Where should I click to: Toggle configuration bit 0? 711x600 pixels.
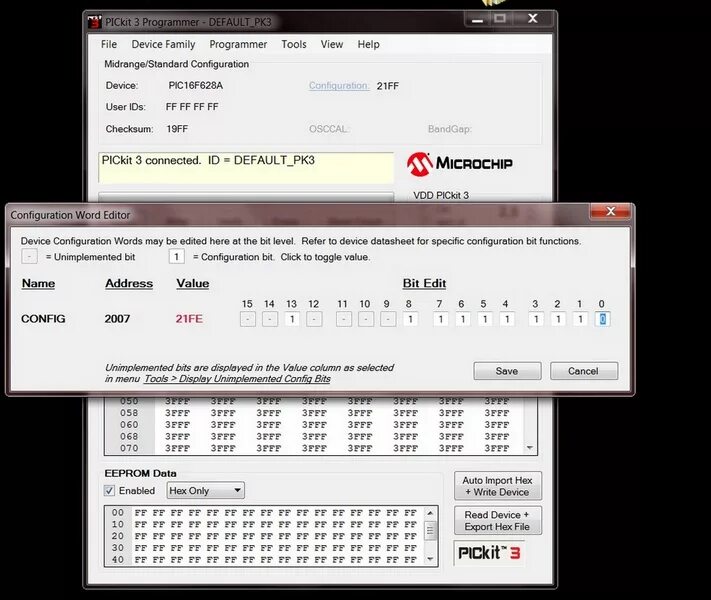[x=602, y=319]
